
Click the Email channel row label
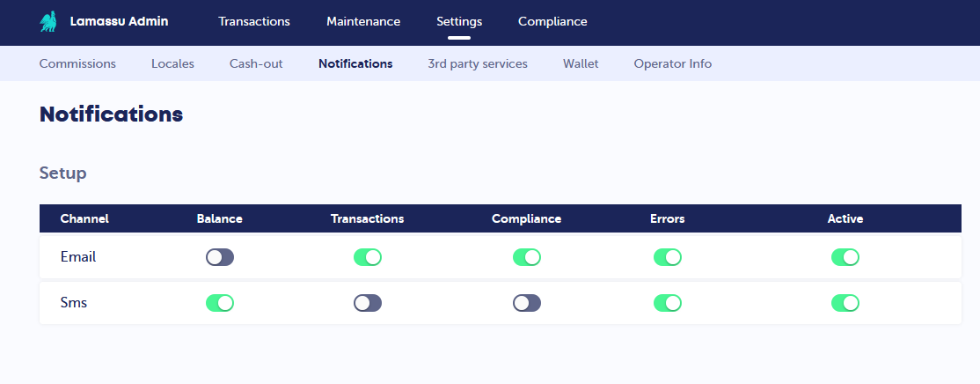[78, 257]
